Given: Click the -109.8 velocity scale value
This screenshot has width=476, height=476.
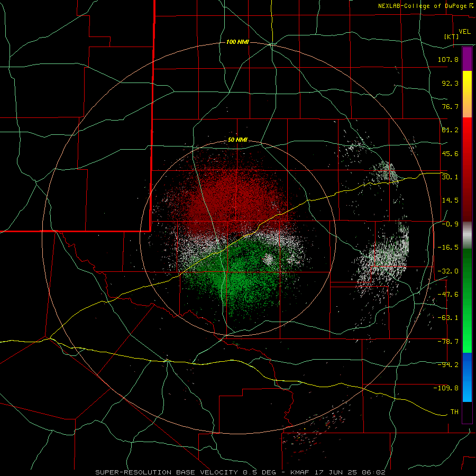Looking at the screenshot, I should coord(446,388).
